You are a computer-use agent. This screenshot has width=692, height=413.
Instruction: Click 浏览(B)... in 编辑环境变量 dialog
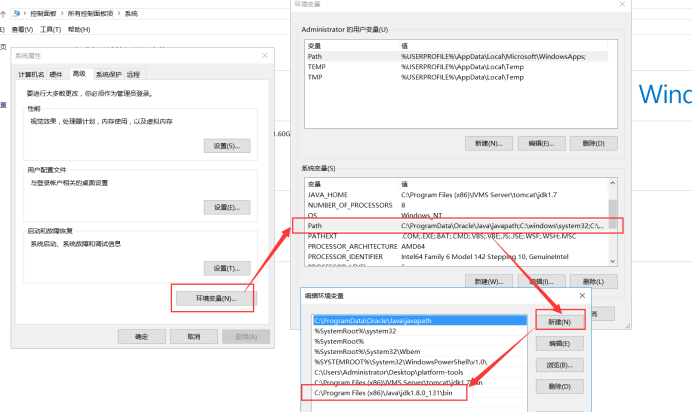560,365
